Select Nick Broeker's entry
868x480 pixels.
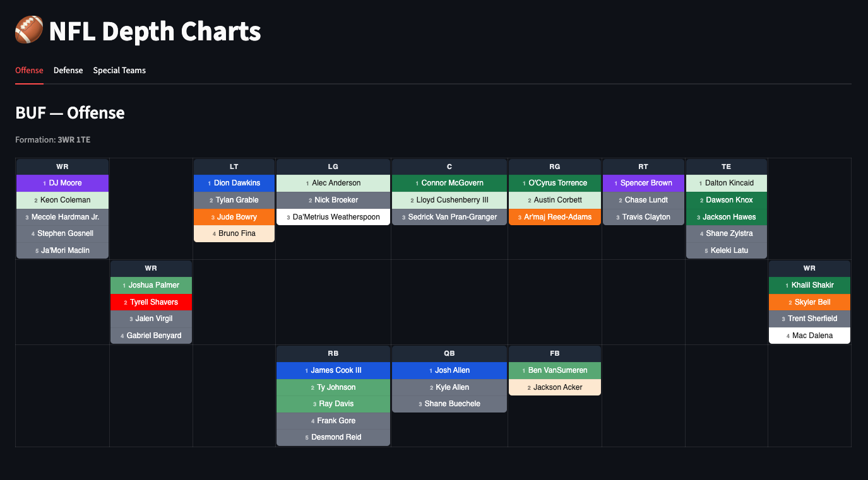(333, 200)
